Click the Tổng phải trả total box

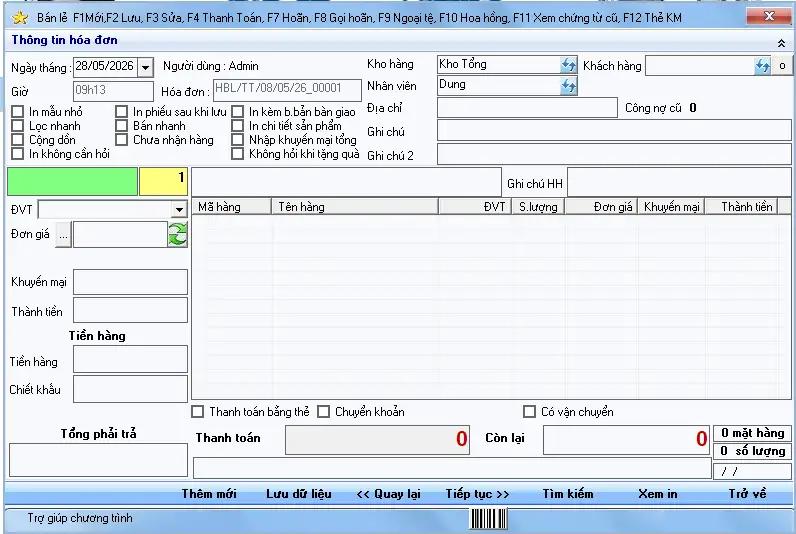pos(98,460)
